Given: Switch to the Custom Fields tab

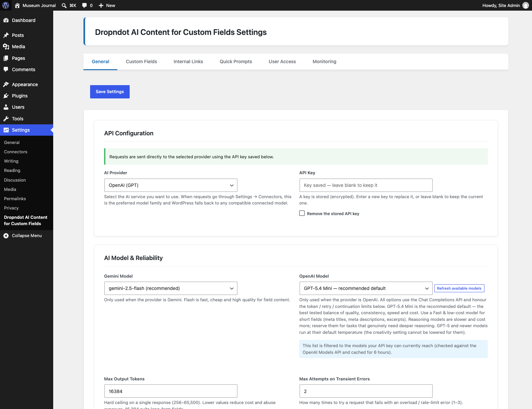Looking at the screenshot, I should coord(141,62).
